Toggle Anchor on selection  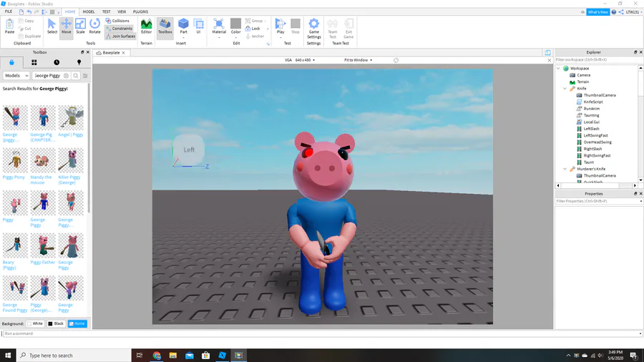tap(255, 36)
